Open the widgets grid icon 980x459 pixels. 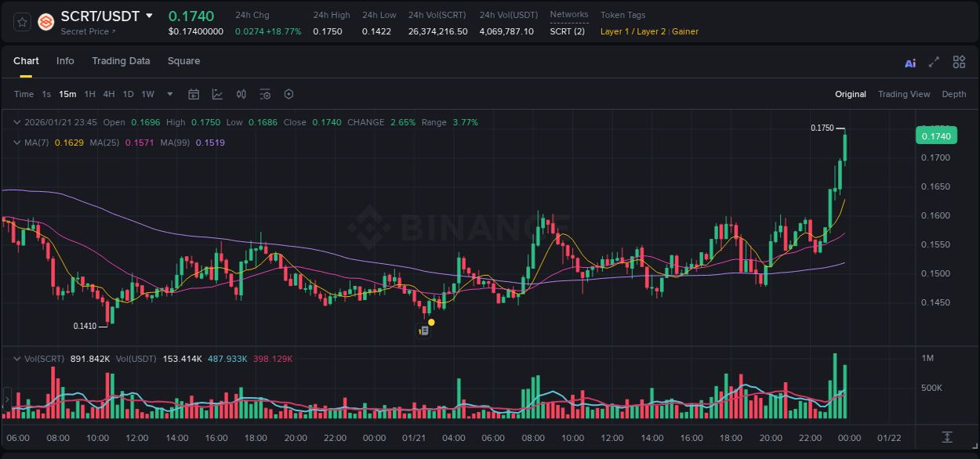(959, 61)
